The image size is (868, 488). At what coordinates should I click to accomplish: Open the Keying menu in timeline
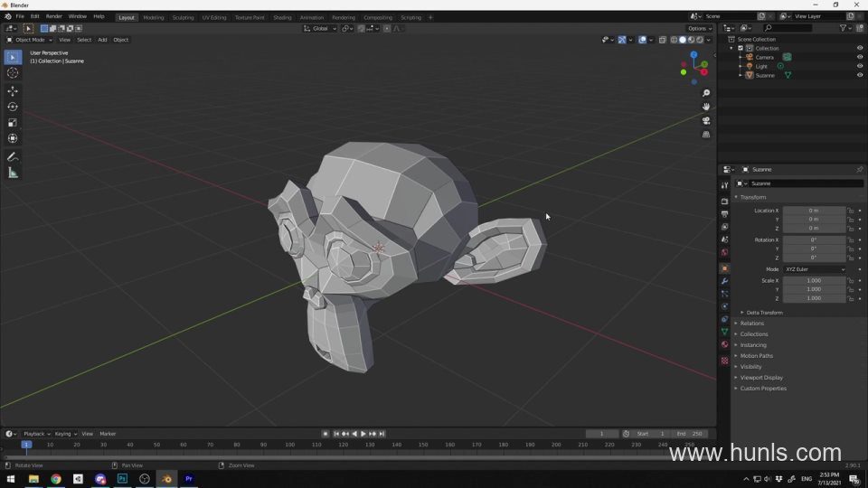pyautogui.click(x=65, y=434)
